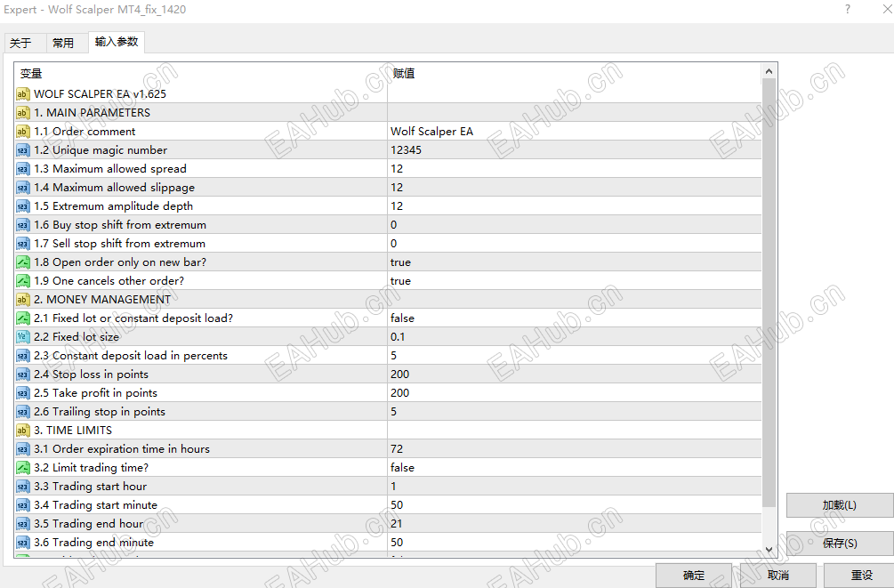
Task: Click the integer icon beside 1.7 Sell stop shift
Action: pyautogui.click(x=23, y=244)
